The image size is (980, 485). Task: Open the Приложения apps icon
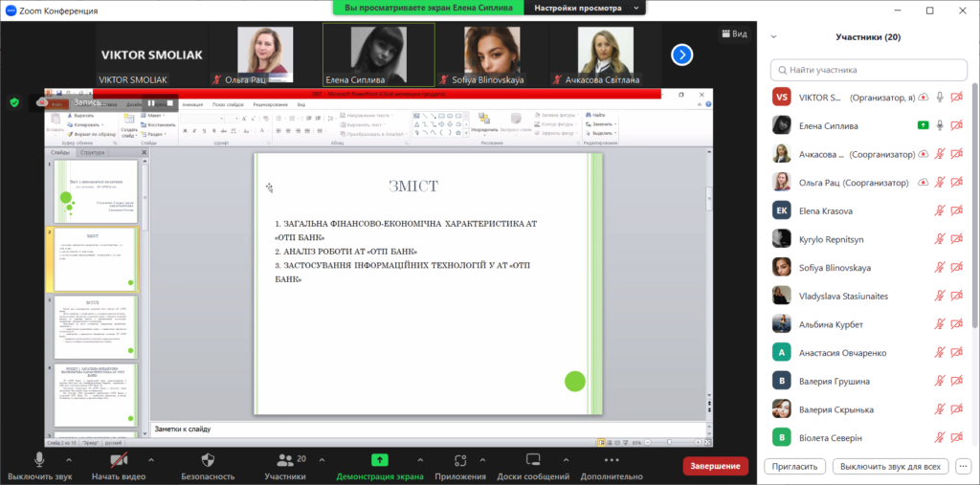(x=460, y=461)
